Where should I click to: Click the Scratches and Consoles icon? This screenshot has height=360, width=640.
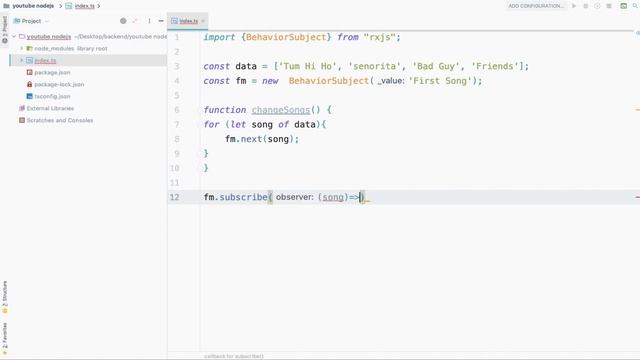click(22, 120)
